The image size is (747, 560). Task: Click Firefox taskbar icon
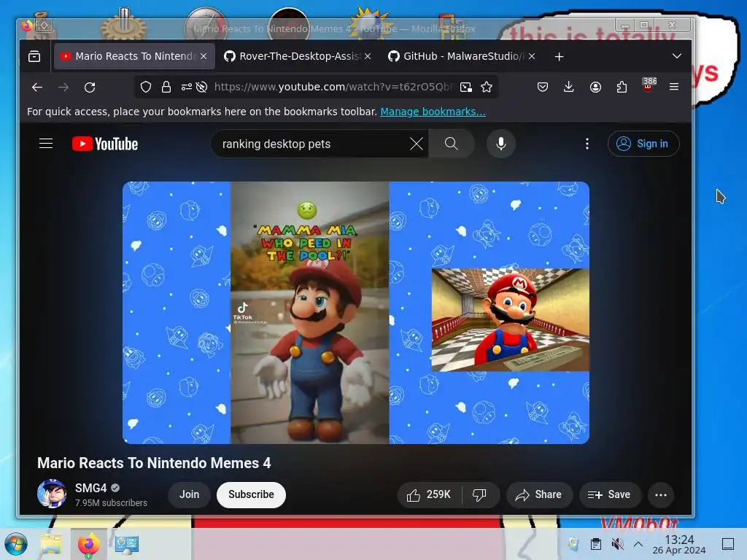88,544
